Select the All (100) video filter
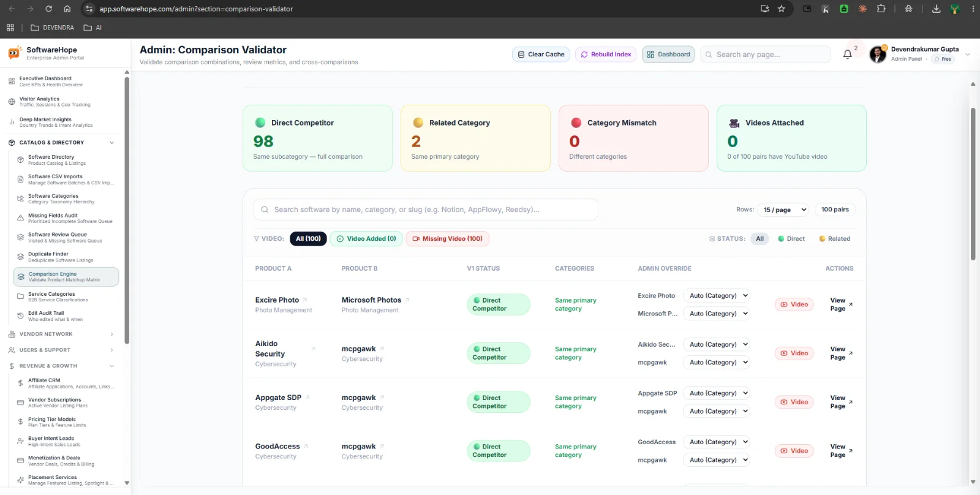This screenshot has width=980, height=495. [308, 239]
